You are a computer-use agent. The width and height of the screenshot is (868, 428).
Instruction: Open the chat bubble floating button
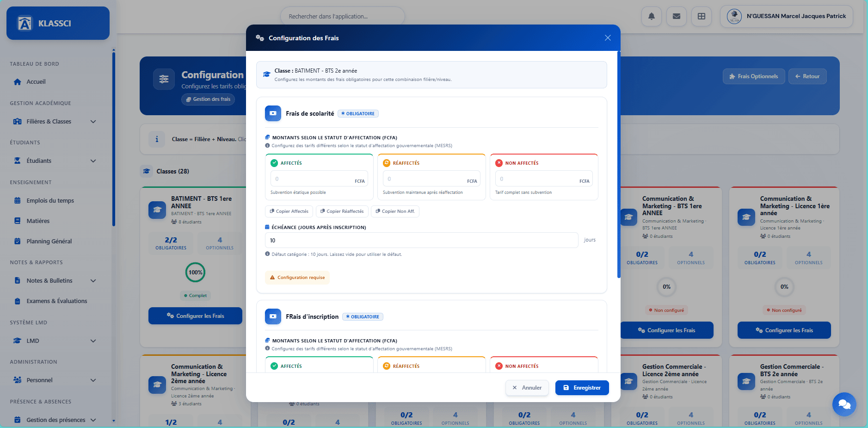pos(844,404)
